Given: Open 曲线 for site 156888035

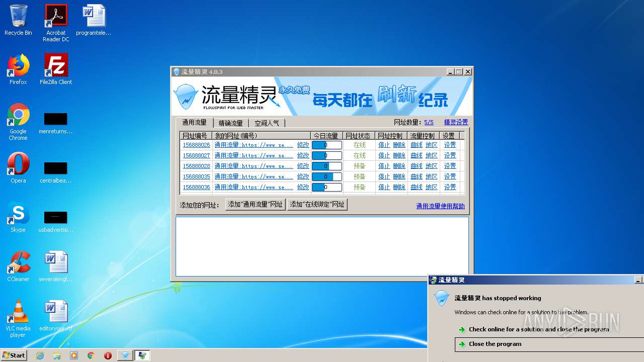Looking at the screenshot, I should tap(417, 176).
